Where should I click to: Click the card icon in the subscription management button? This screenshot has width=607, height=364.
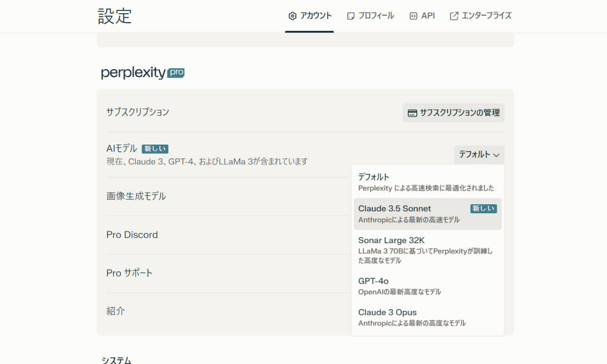click(x=412, y=113)
